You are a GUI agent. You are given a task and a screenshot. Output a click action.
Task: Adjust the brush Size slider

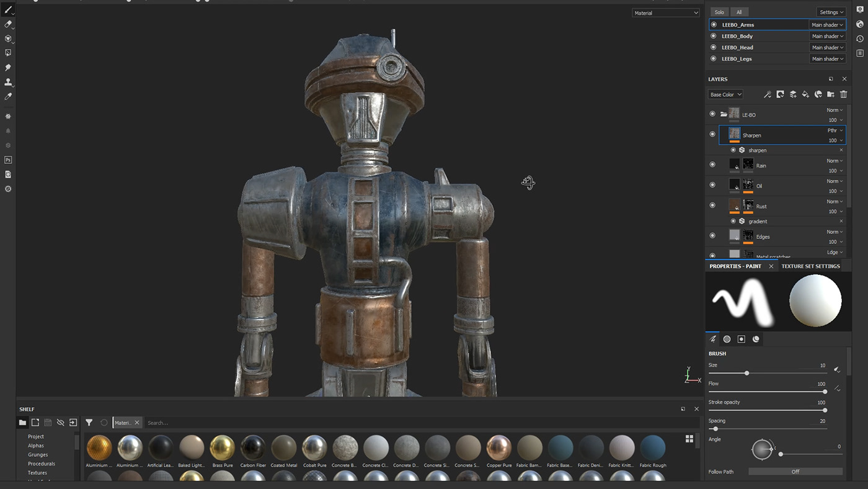point(768,373)
